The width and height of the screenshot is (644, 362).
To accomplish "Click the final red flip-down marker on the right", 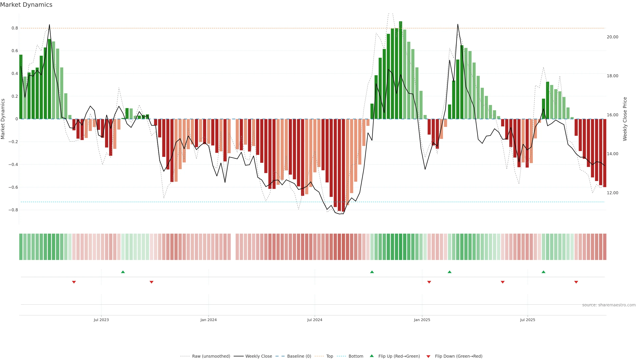I will pyautogui.click(x=576, y=282).
